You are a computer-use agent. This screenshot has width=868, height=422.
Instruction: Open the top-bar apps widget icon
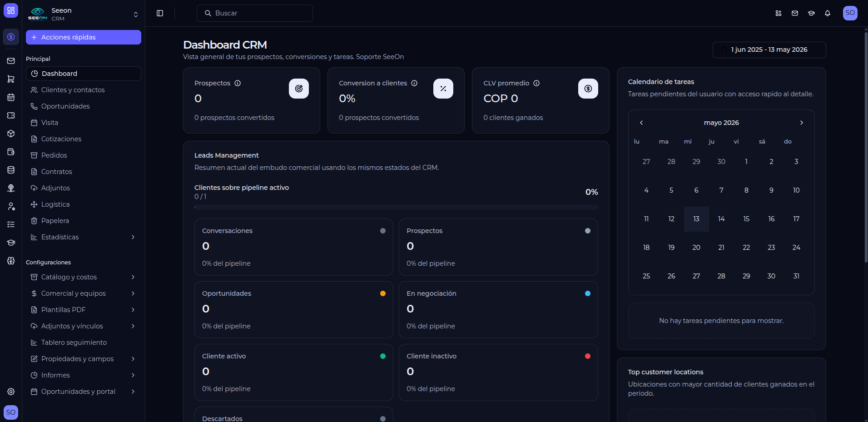(779, 13)
